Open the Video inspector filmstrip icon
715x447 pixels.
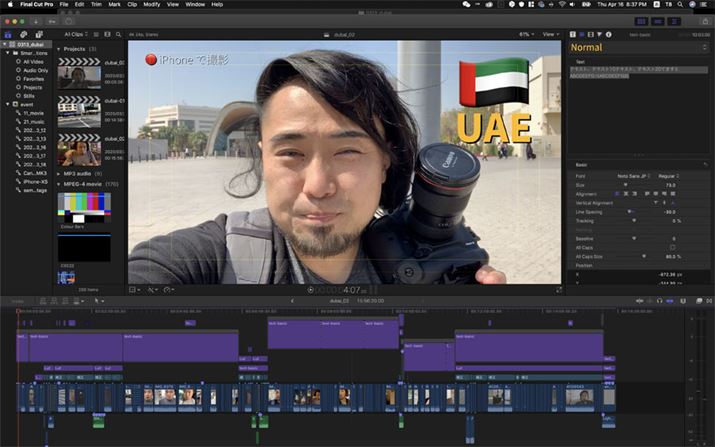591,35
